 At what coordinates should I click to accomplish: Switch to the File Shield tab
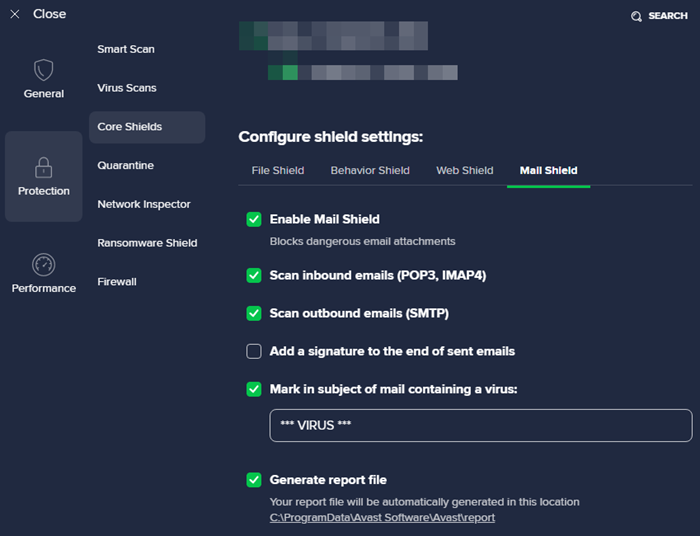[278, 170]
